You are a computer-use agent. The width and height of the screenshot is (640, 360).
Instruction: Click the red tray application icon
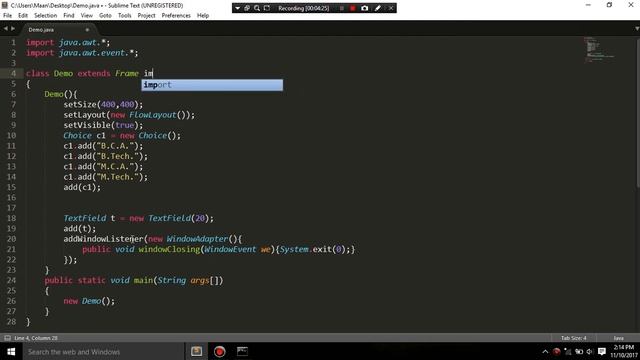pos(556,351)
